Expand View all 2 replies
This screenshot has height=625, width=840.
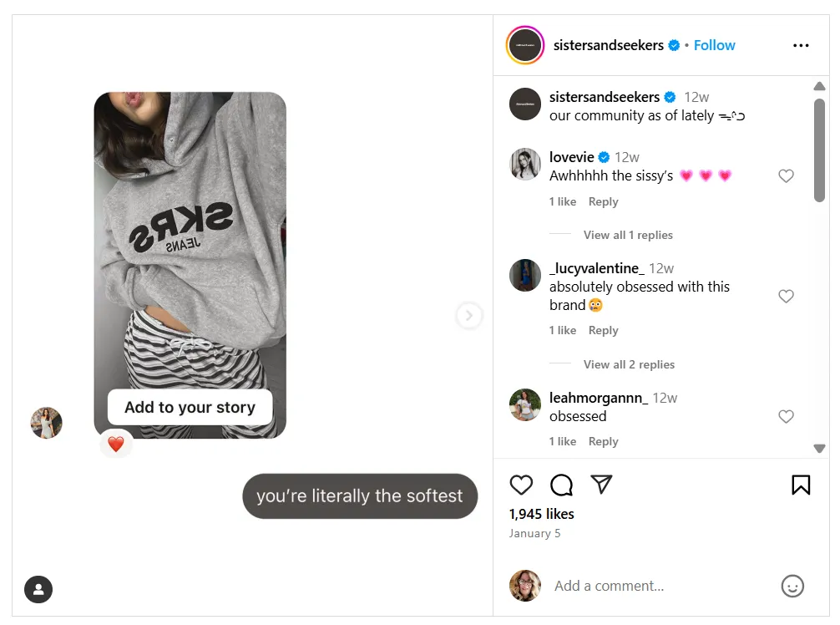629,364
